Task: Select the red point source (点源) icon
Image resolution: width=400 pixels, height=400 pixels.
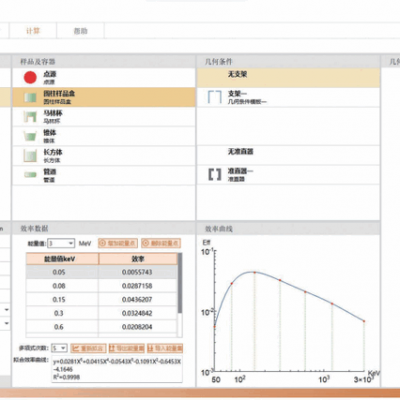Action: tap(30, 77)
